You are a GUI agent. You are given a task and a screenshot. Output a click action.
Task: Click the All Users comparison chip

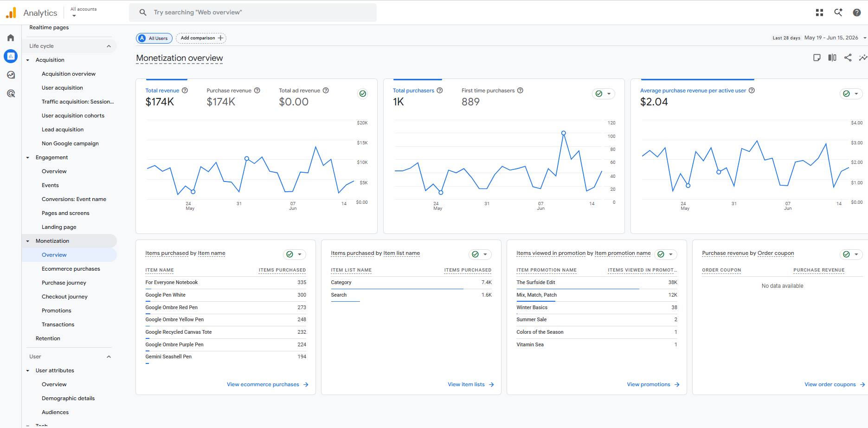(154, 38)
